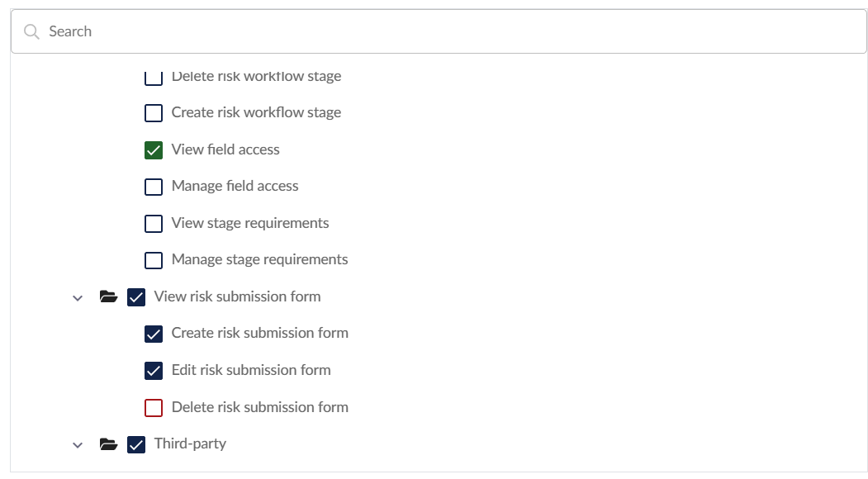
Task: Select the Third-party label text
Action: click(x=190, y=443)
